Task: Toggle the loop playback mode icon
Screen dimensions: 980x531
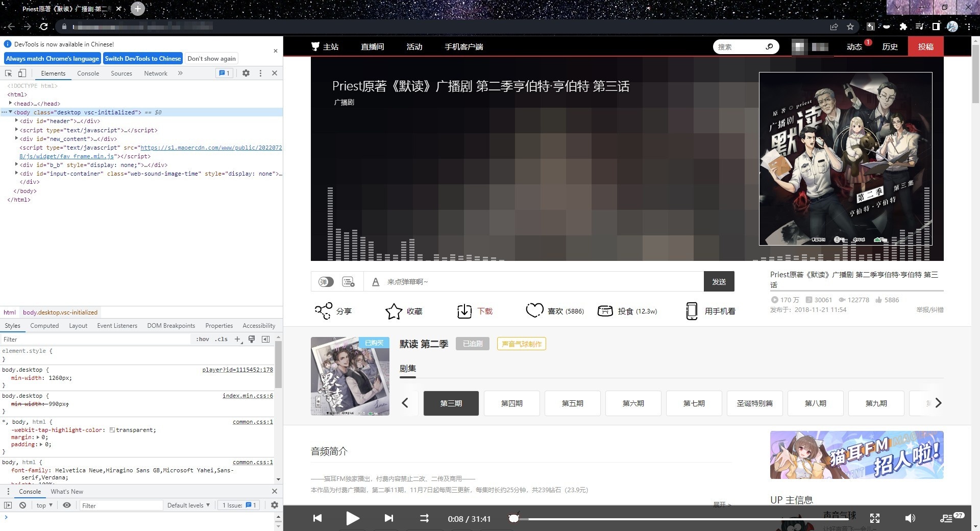Action: [424, 518]
